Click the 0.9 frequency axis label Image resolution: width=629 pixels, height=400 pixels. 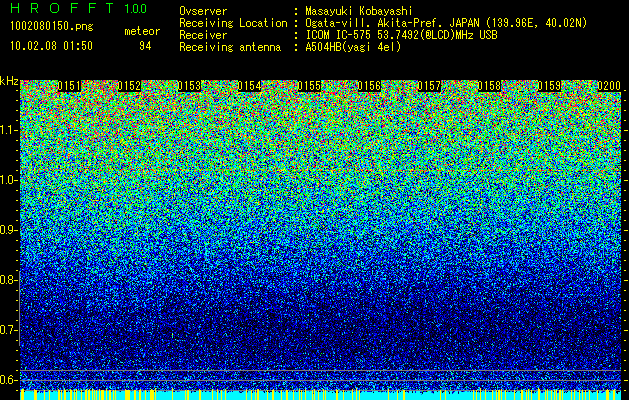tap(8, 230)
